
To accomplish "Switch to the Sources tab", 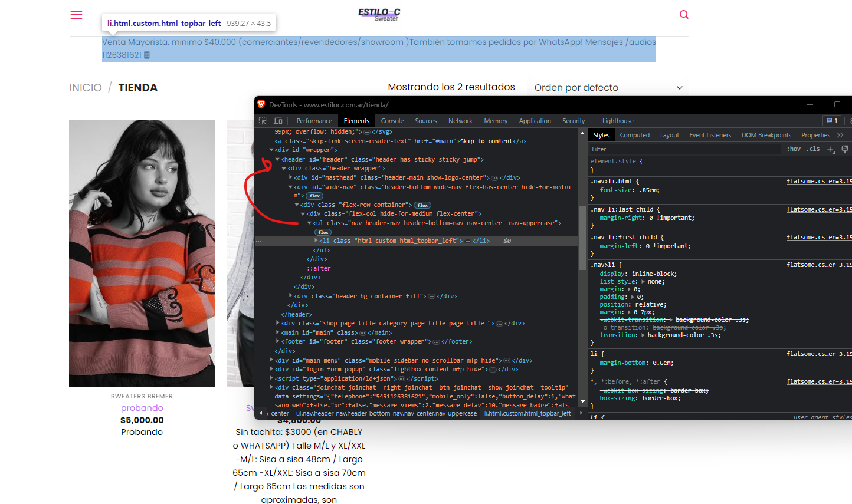I will (x=426, y=121).
